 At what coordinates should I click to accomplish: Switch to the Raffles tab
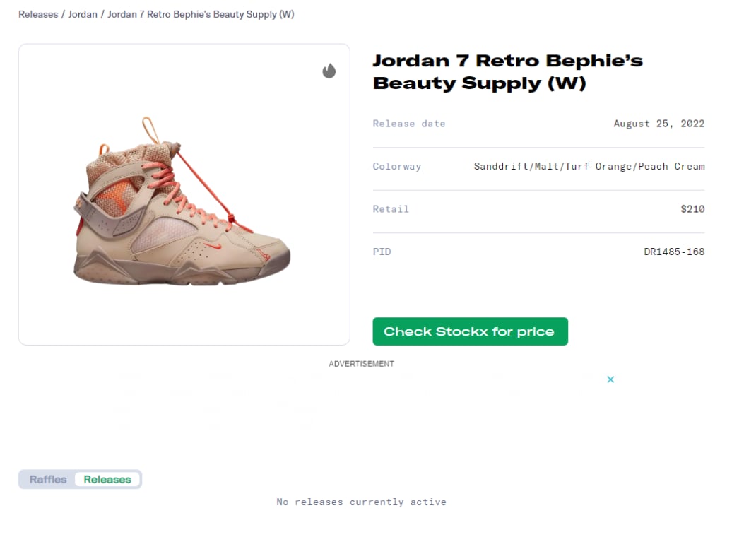(x=48, y=479)
